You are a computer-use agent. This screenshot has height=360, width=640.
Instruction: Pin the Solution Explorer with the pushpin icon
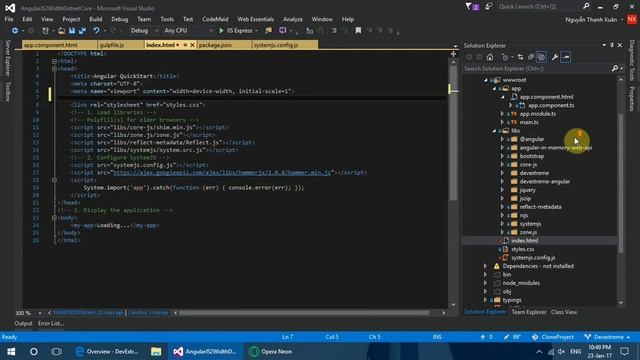point(612,45)
